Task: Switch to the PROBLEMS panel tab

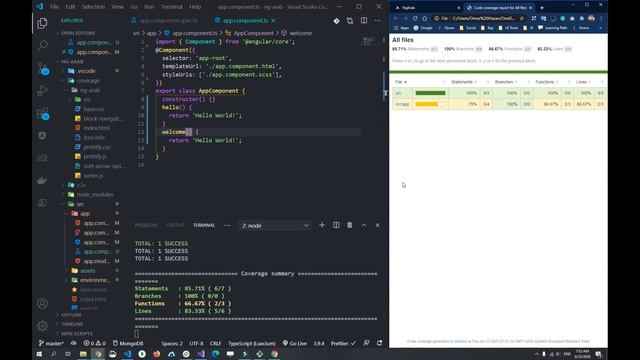Action: [146, 225]
